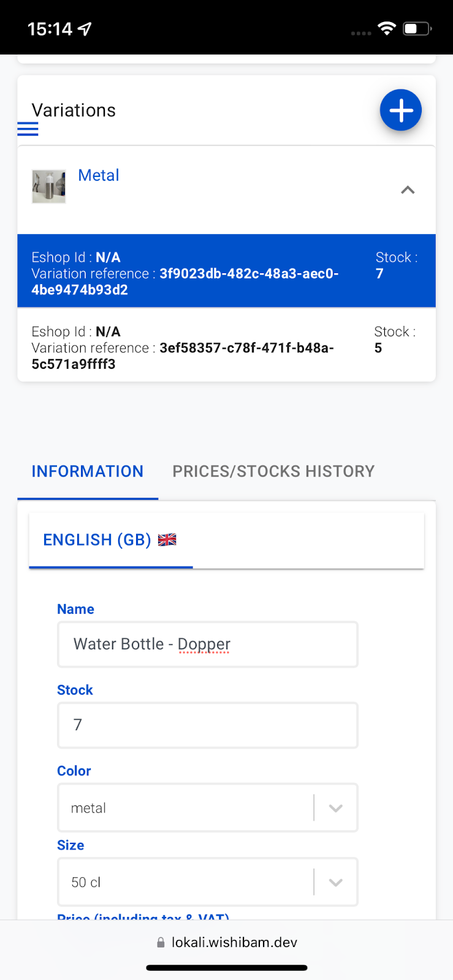Open the Prices/Stocks History tab
Image resolution: width=453 pixels, height=980 pixels.
coord(273,471)
